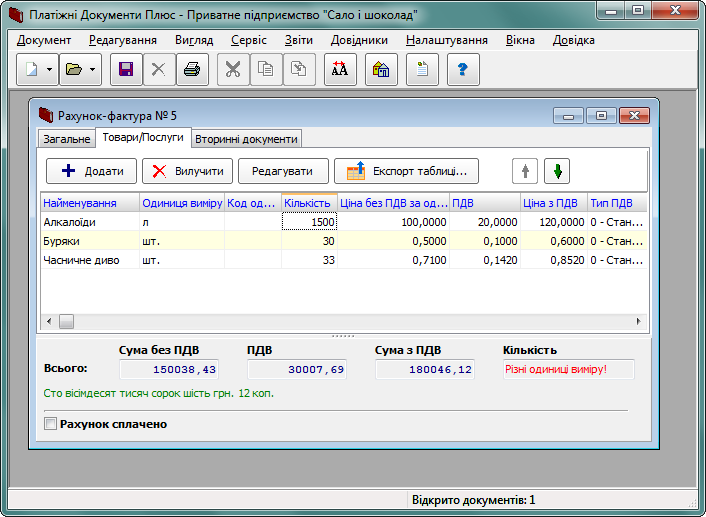Toggle the Рахунок сплачено checkbox

click(x=50, y=424)
